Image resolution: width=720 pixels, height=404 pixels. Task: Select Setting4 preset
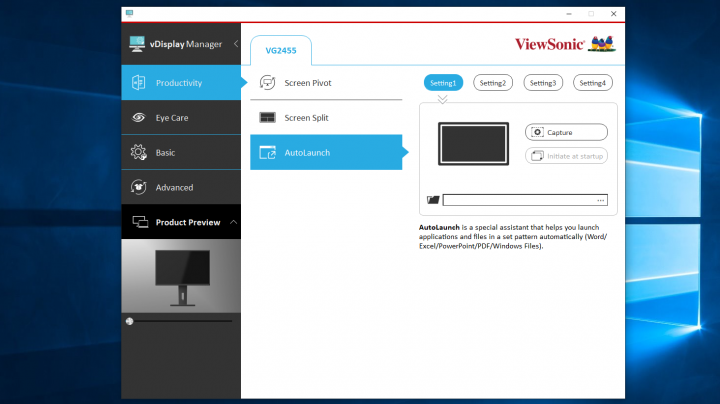[x=592, y=83]
